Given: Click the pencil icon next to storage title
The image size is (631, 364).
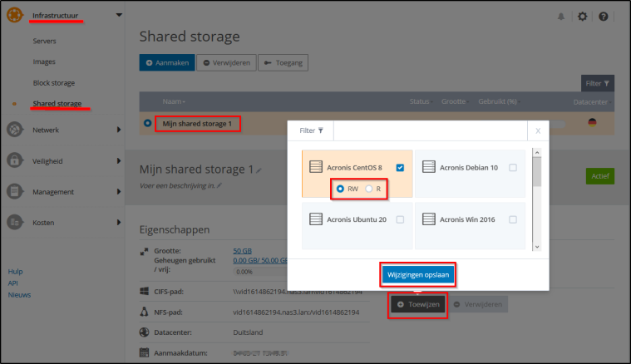Looking at the screenshot, I should pos(259,170).
